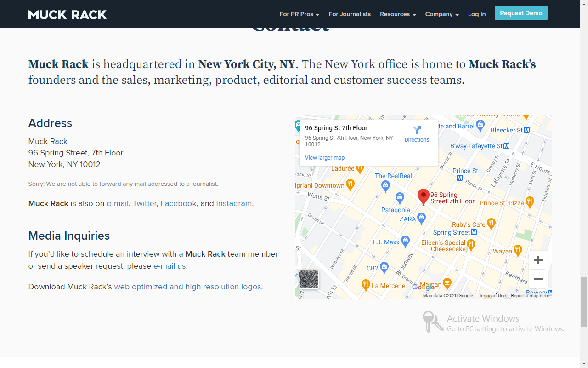588x368 pixels.
Task: Click the Log In link
Action: [477, 14]
